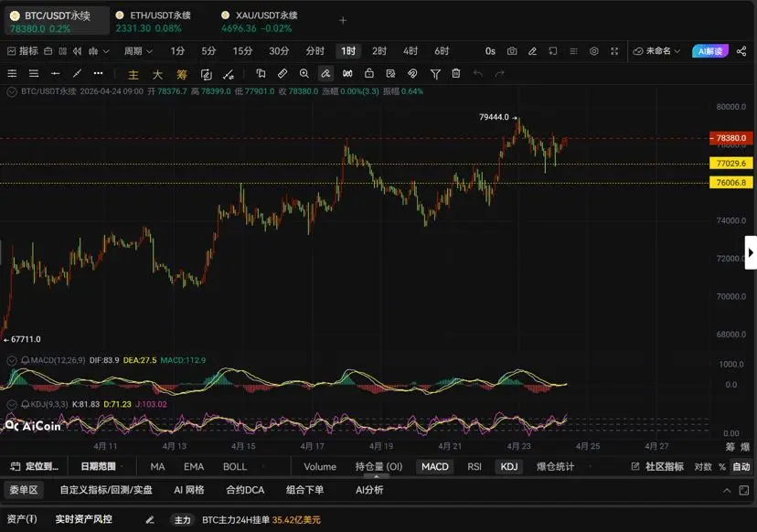
Task: Delete drawings with the trash icon
Action: [455, 73]
